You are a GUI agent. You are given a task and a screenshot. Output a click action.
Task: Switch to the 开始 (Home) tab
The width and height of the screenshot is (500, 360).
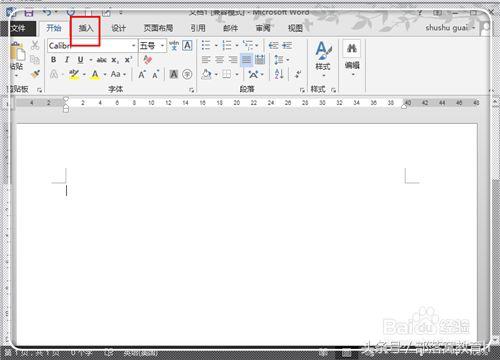point(54,28)
